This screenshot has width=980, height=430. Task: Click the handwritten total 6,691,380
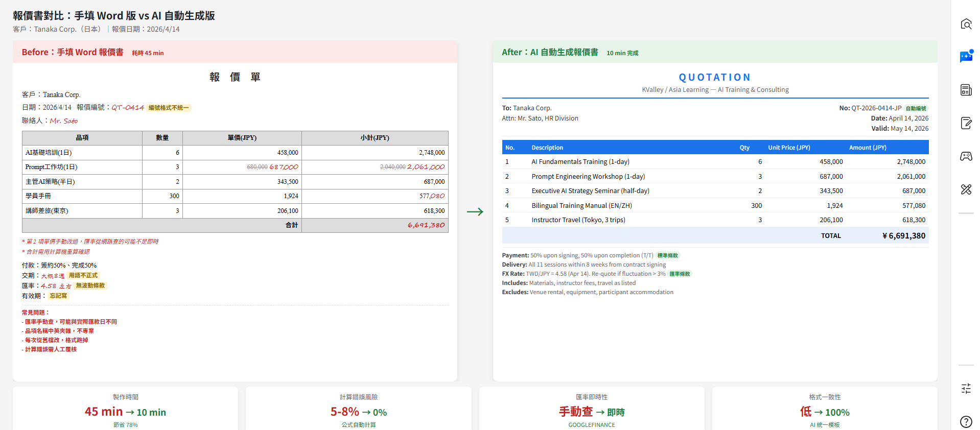click(426, 225)
